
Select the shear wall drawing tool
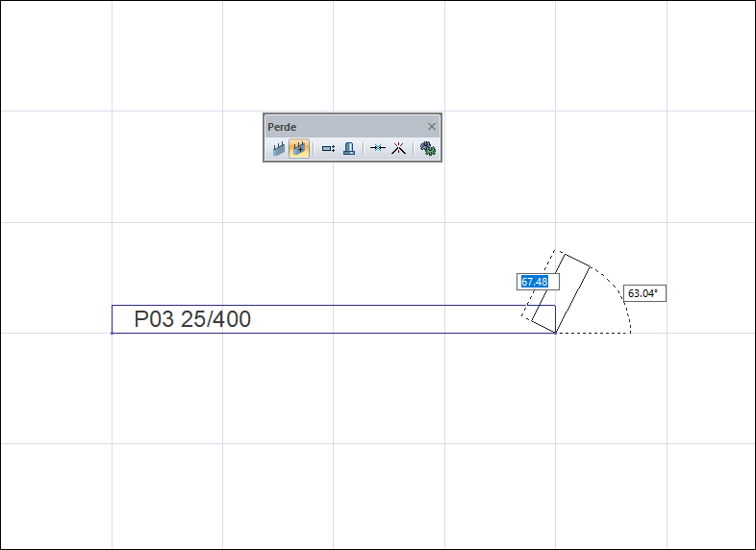click(x=279, y=148)
